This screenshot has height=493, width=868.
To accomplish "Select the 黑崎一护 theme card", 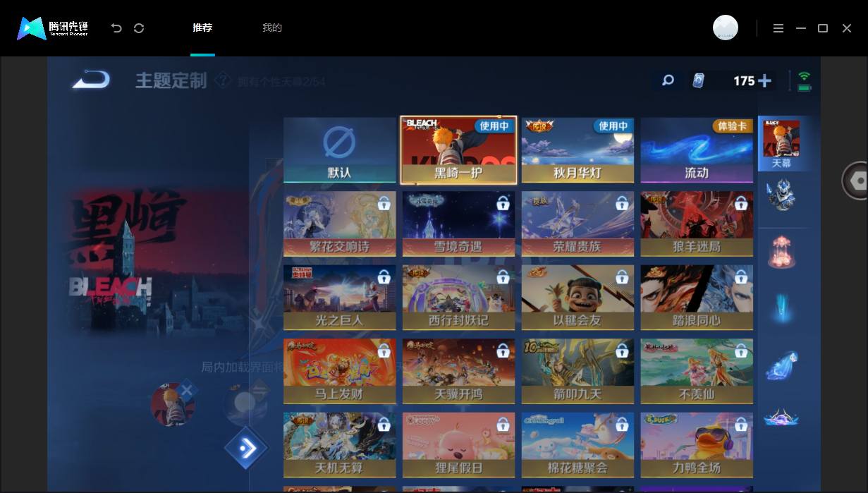I will point(458,150).
